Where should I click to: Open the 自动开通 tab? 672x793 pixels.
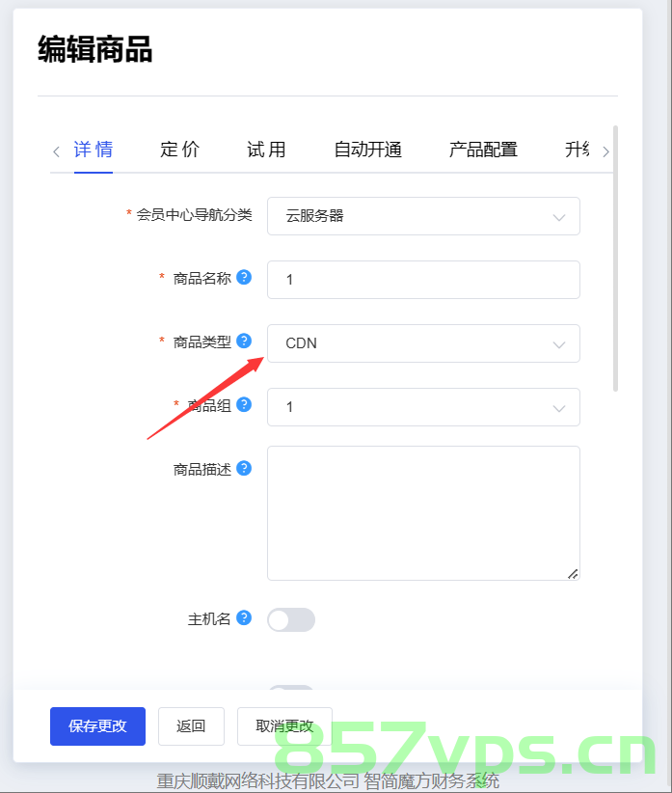tap(368, 150)
